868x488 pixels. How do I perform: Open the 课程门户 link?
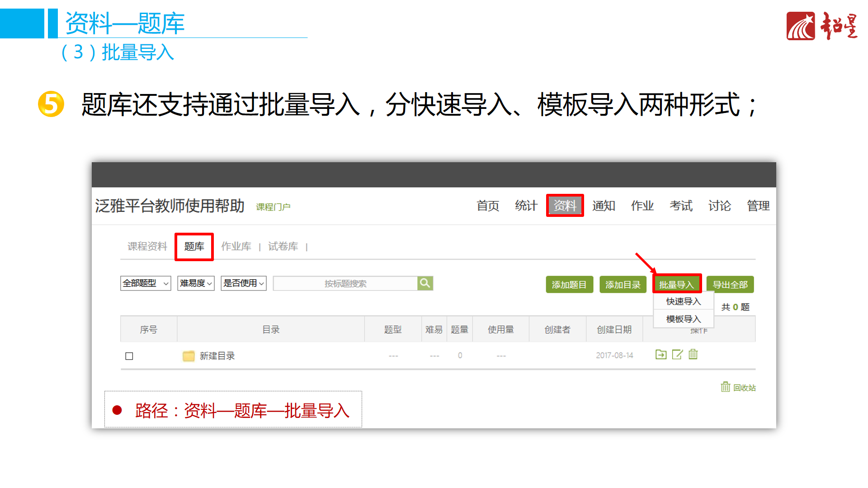pyautogui.click(x=273, y=207)
